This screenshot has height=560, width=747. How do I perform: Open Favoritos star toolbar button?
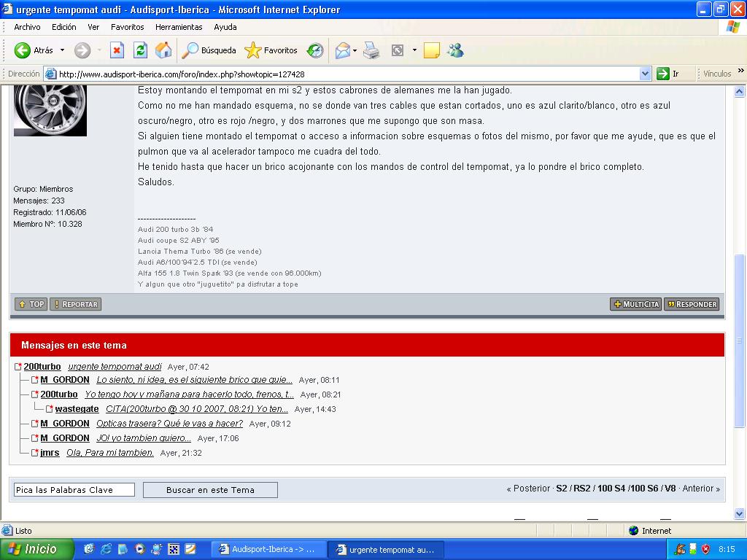point(271,50)
